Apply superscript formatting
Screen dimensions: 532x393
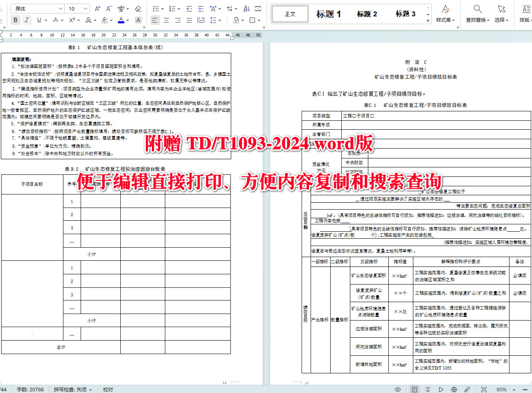72,19
